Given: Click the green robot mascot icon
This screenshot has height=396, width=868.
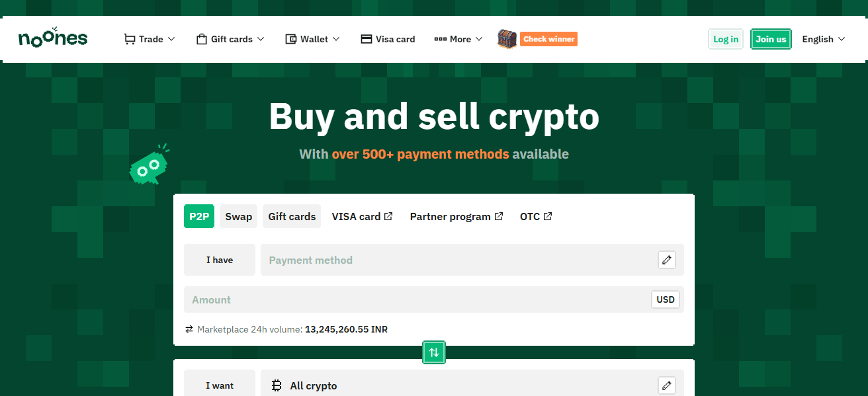Looking at the screenshot, I should click(x=148, y=164).
